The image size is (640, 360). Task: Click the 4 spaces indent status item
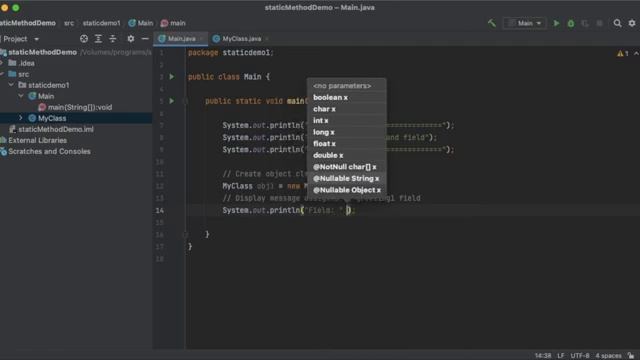[x=608, y=356]
